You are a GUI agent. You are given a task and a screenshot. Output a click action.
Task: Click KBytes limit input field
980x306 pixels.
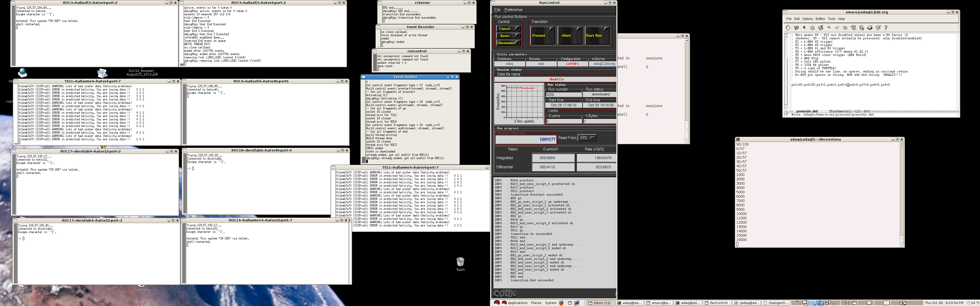pos(599,121)
